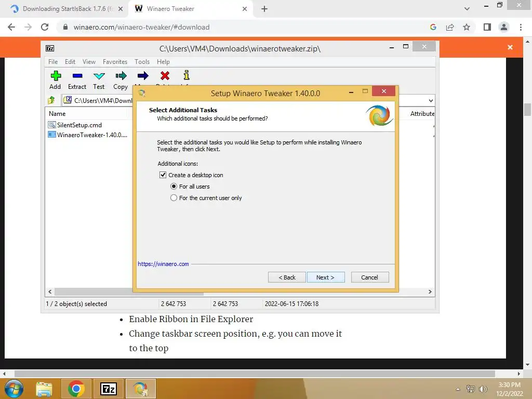
Task: Click the Chrome address bar URL
Action: click(x=141, y=27)
